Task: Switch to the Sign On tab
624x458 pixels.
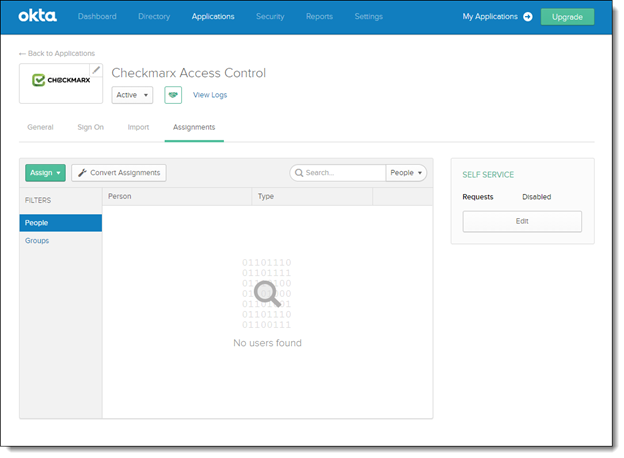Action: [x=90, y=127]
